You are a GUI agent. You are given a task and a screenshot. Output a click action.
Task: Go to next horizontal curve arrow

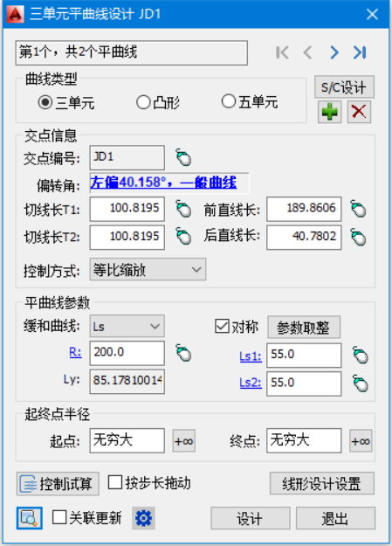pyautogui.click(x=334, y=52)
